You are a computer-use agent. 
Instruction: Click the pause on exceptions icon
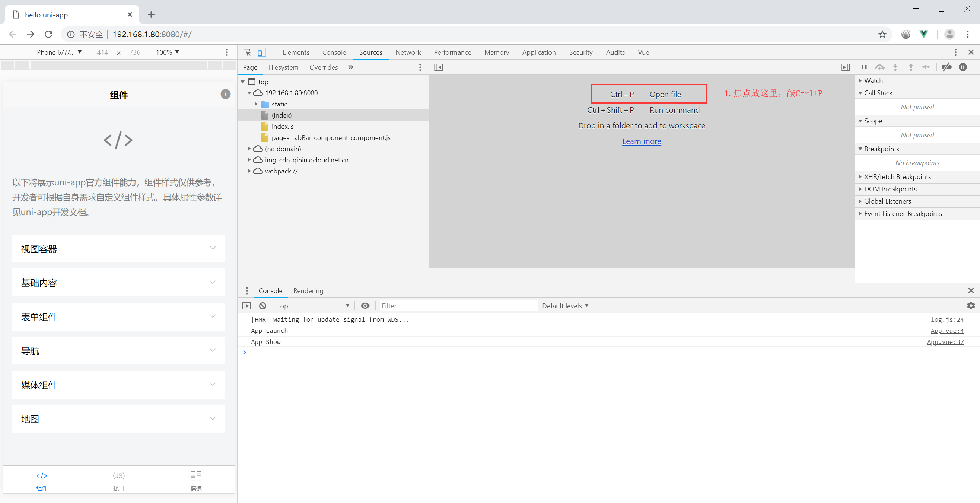(x=962, y=67)
